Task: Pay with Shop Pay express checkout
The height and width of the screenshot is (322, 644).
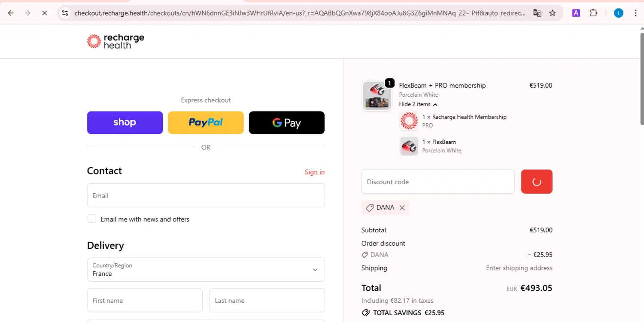Action: tap(125, 123)
